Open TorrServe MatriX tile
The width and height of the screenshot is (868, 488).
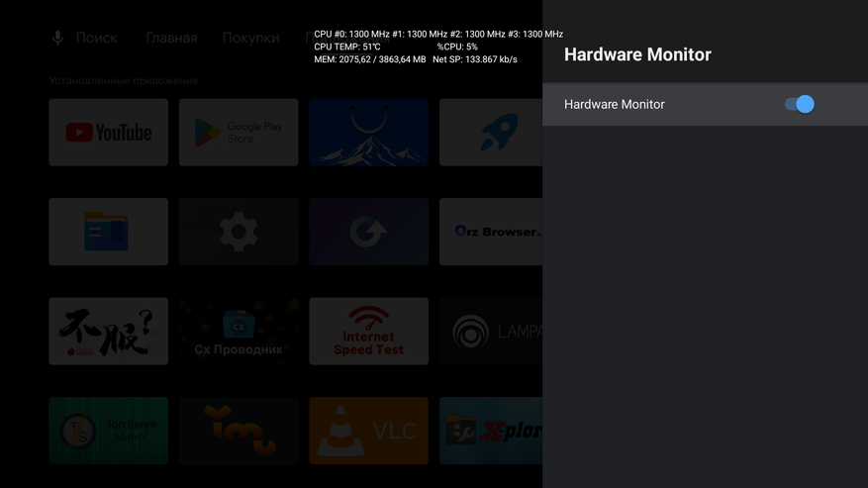[109, 431]
